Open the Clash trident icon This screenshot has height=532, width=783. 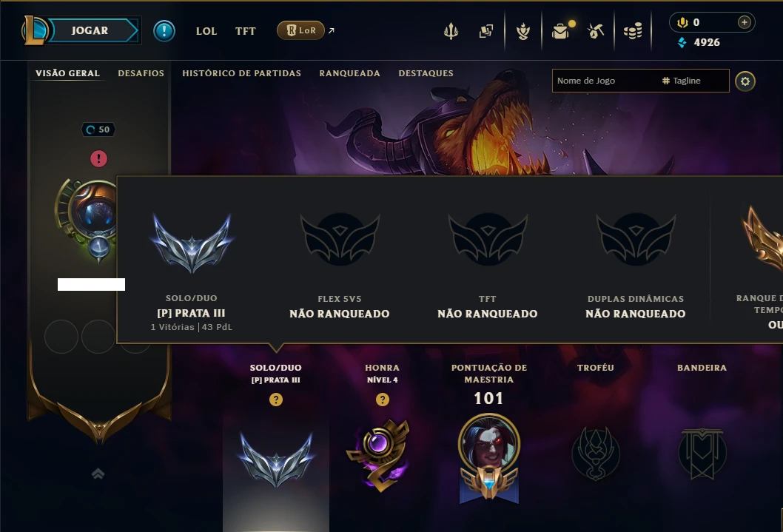tap(451, 31)
